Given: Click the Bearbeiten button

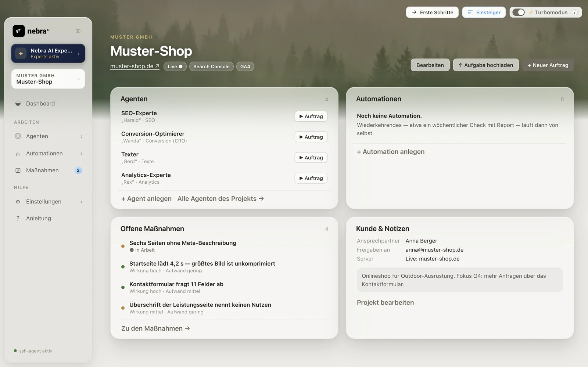Looking at the screenshot, I should [430, 65].
